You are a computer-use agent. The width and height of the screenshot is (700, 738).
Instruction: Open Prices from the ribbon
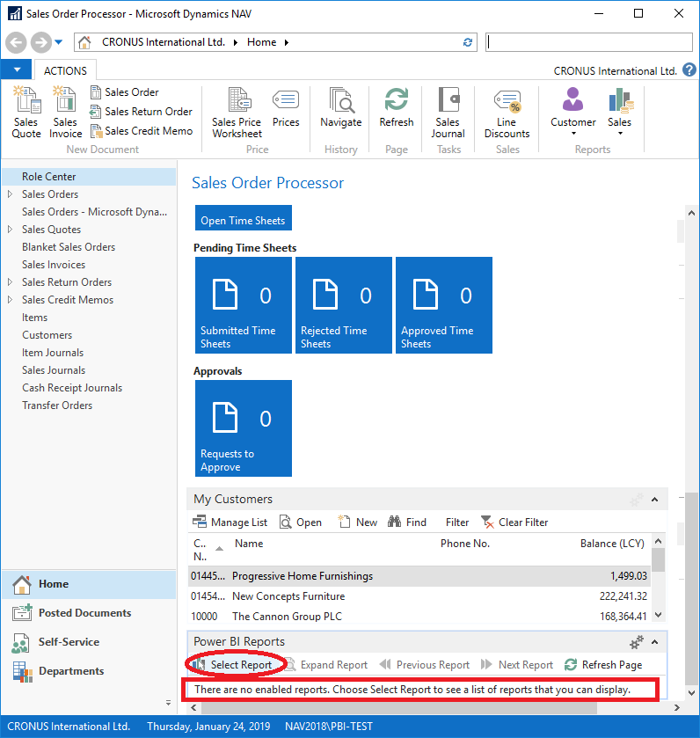tap(286, 107)
